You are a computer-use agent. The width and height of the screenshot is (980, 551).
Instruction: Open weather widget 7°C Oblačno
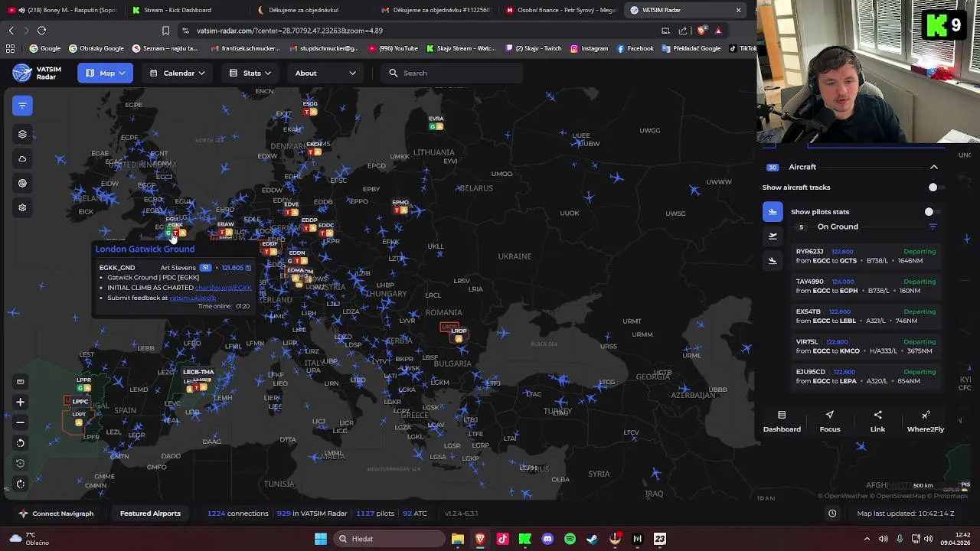(x=29, y=539)
